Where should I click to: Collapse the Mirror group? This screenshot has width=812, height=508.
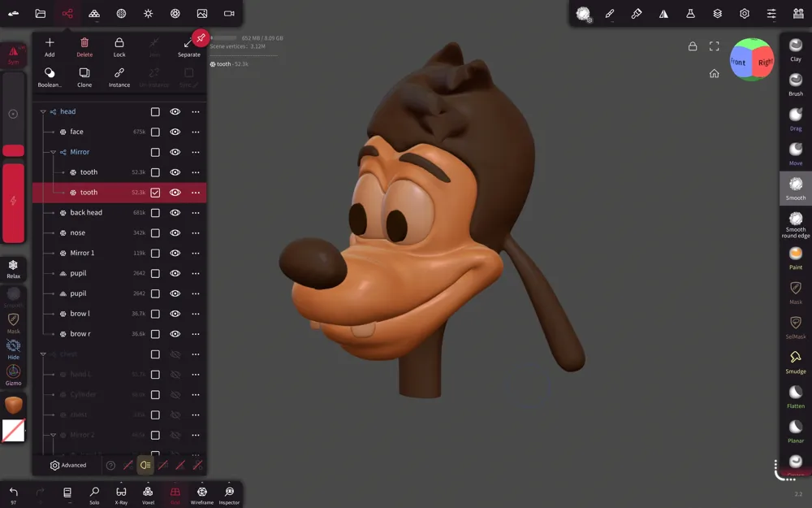click(53, 152)
